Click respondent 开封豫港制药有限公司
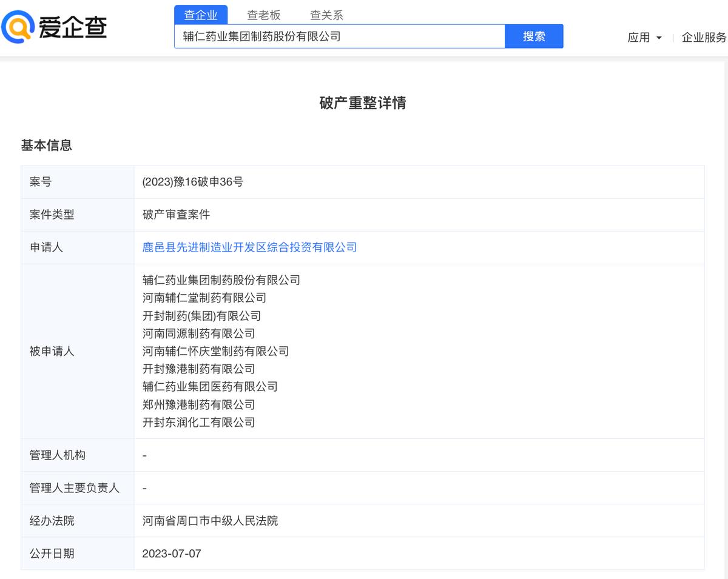The image size is (728, 579). pos(198,369)
